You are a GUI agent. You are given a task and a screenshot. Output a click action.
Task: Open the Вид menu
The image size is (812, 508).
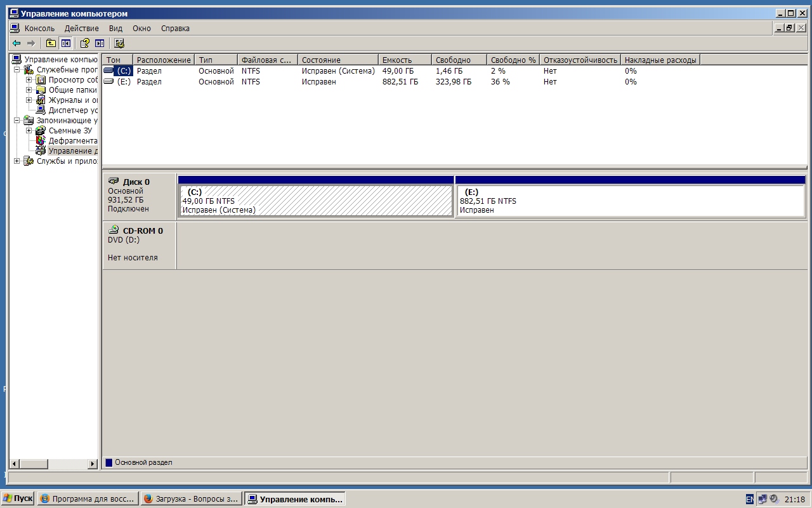pos(115,29)
